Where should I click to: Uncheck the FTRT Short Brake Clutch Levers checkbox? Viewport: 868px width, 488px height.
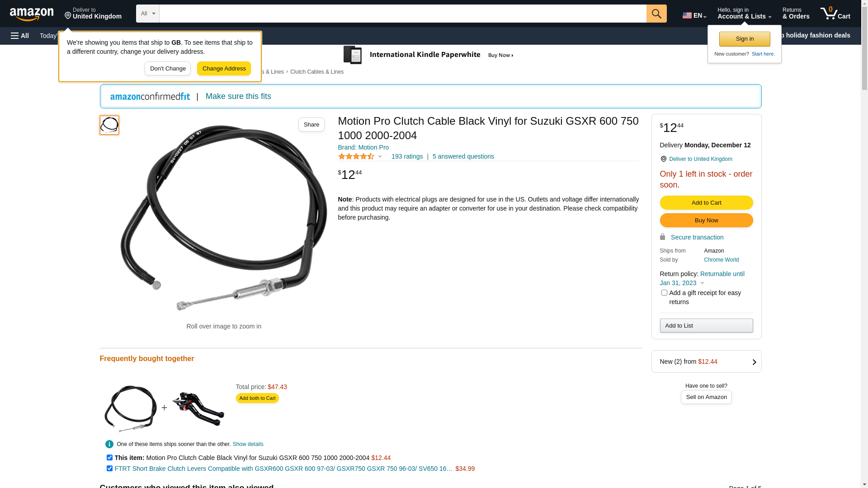tap(109, 469)
